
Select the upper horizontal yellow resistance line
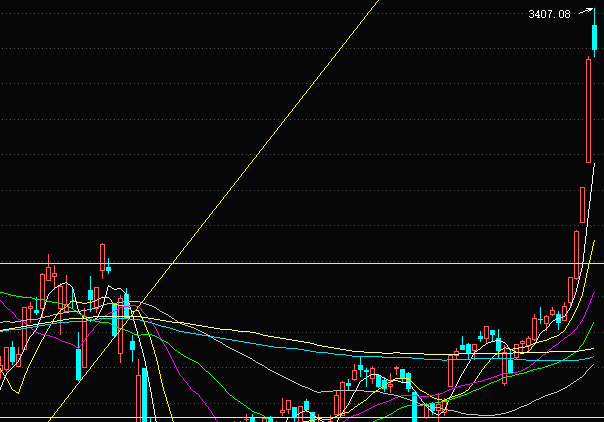[x=302, y=263]
